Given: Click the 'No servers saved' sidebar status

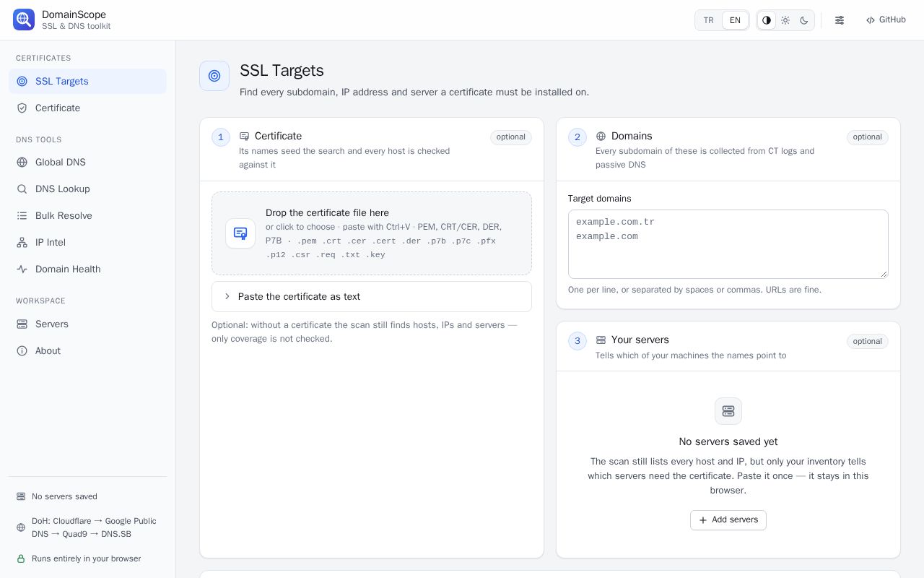Looking at the screenshot, I should [64, 496].
